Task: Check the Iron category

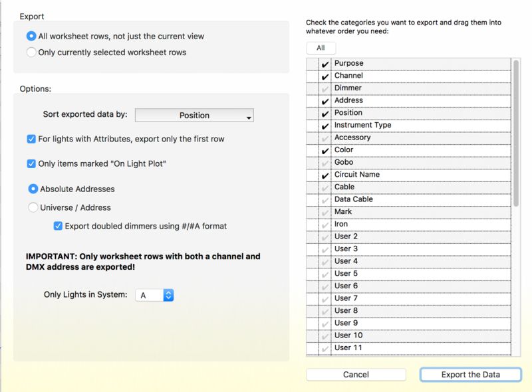Action: pyautogui.click(x=325, y=225)
